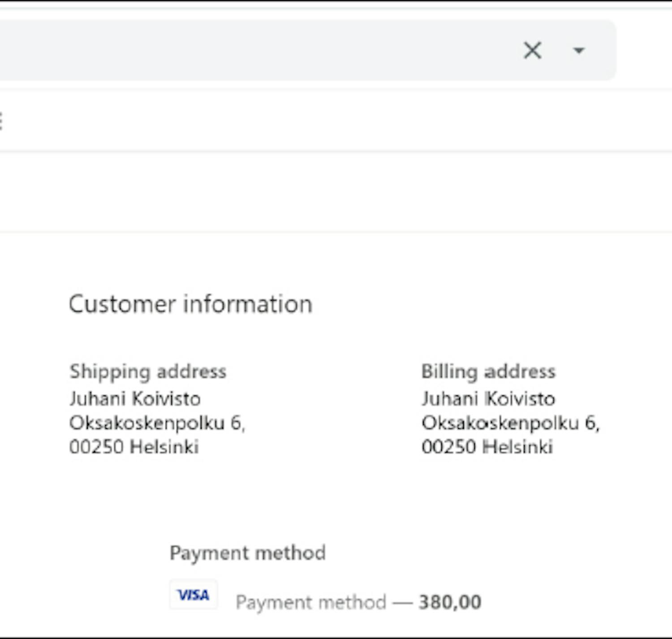
Task: Click the Visa card logo
Action: pyautogui.click(x=194, y=595)
